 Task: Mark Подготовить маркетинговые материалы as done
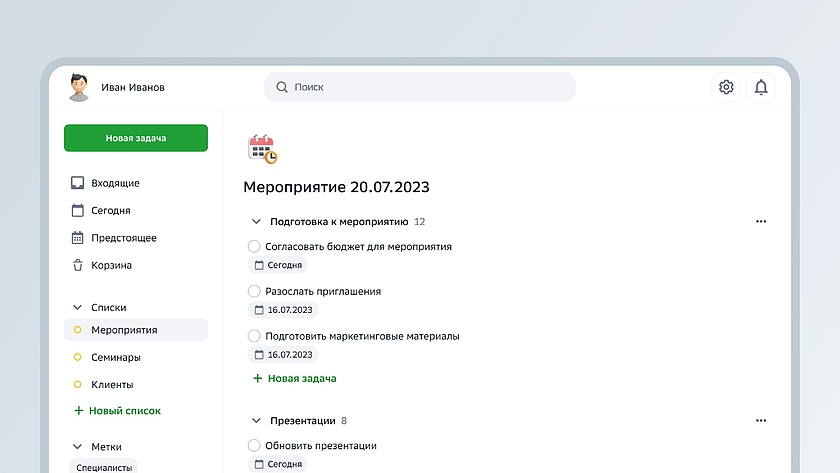(x=254, y=336)
